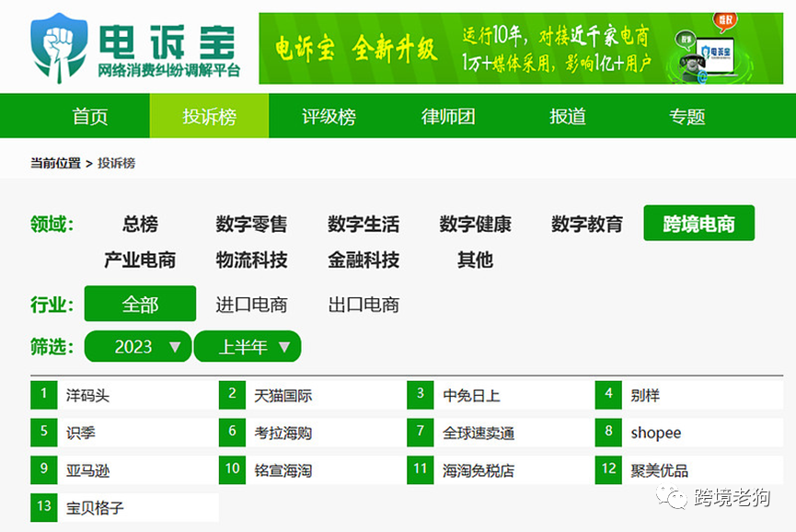The height and width of the screenshot is (532, 796).
Task: Select the 总榜 domain filter
Action: 140,224
